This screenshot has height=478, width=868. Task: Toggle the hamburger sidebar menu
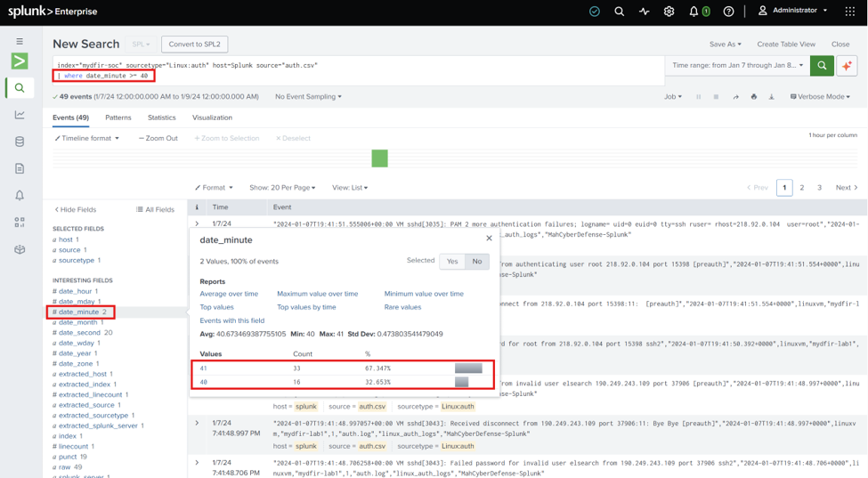click(x=20, y=42)
